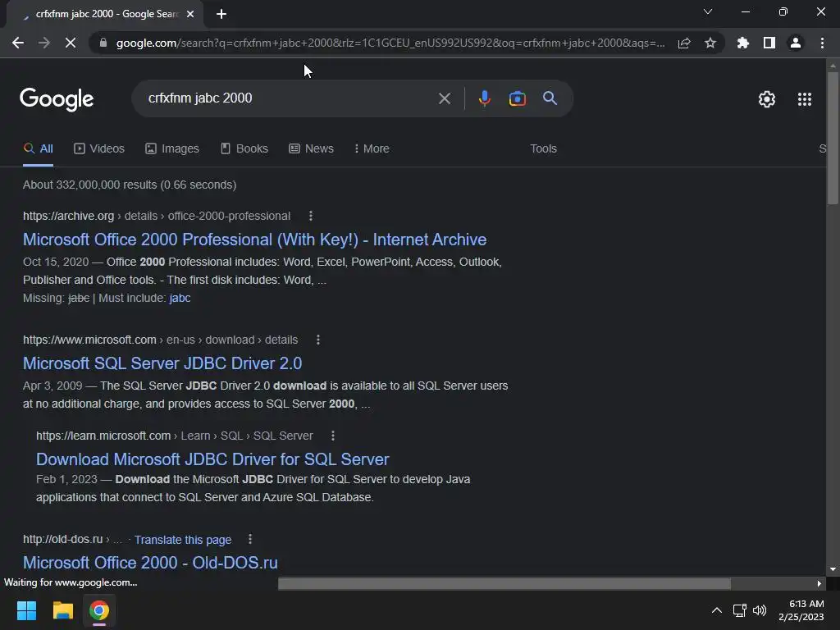Click the Chrome taskbar icon
This screenshot has height=630, width=840.
pyautogui.click(x=99, y=610)
